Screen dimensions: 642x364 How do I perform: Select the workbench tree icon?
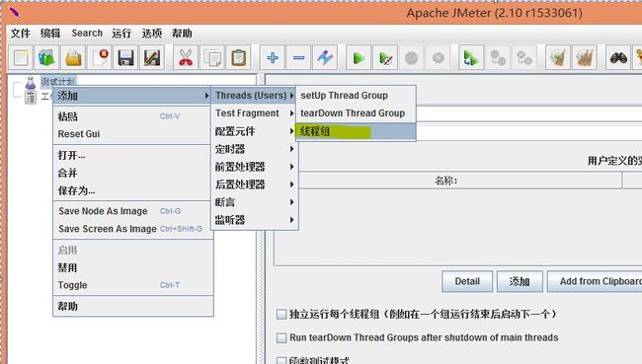tap(31, 98)
